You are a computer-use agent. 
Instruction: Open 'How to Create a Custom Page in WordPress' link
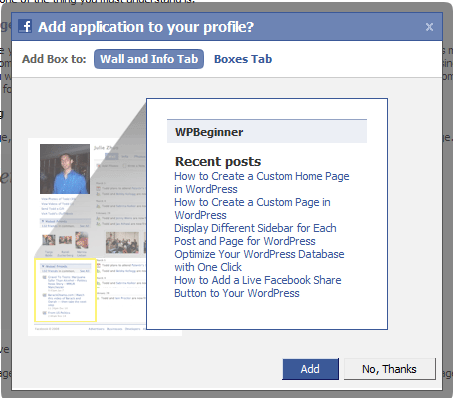pos(252,208)
